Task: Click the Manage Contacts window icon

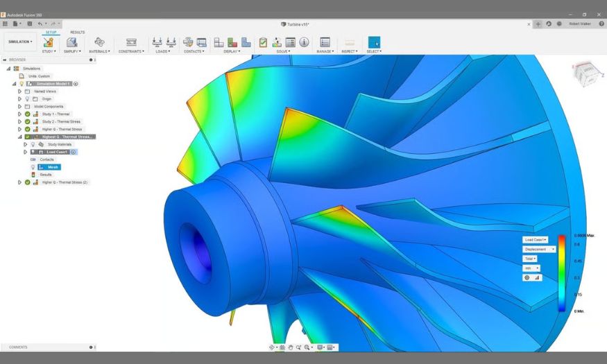Action: point(202,42)
